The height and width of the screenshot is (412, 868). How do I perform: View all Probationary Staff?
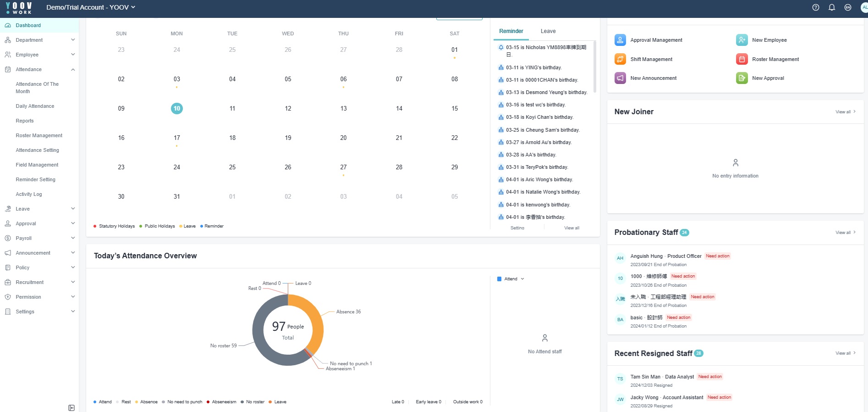click(846, 233)
